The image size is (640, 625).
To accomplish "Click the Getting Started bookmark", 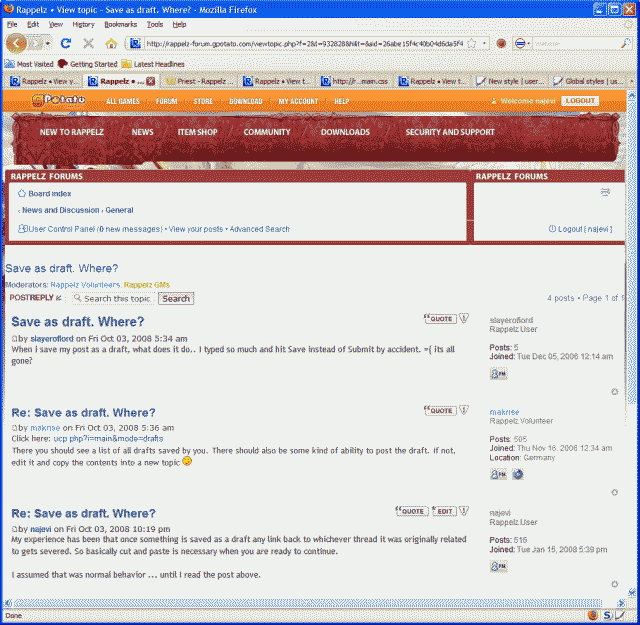I will [88, 64].
